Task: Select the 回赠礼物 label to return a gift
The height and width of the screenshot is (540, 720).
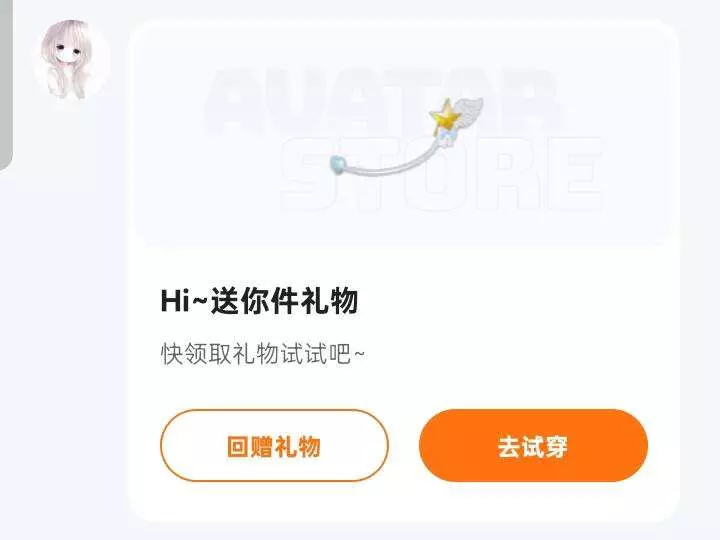Action: (274, 446)
